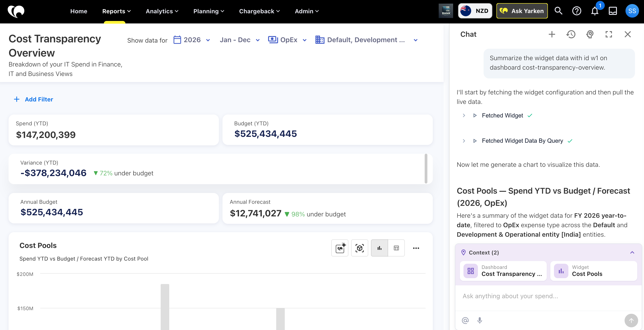Image resolution: width=644 pixels, height=330 pixels.
Task: Open the global search icon
Action: [x=558, y=11]
